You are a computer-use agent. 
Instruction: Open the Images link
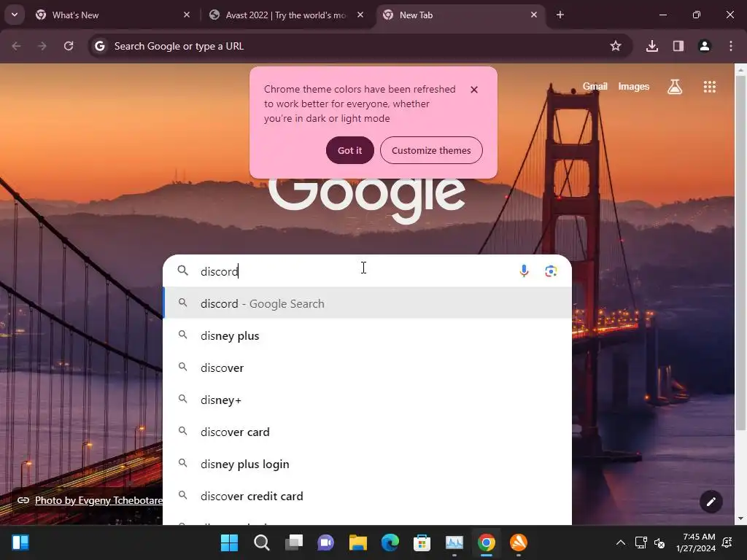coord(634,86)
